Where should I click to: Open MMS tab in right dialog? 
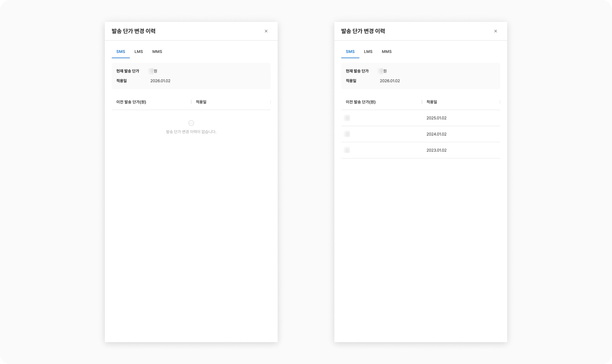[x=387, y=52]
